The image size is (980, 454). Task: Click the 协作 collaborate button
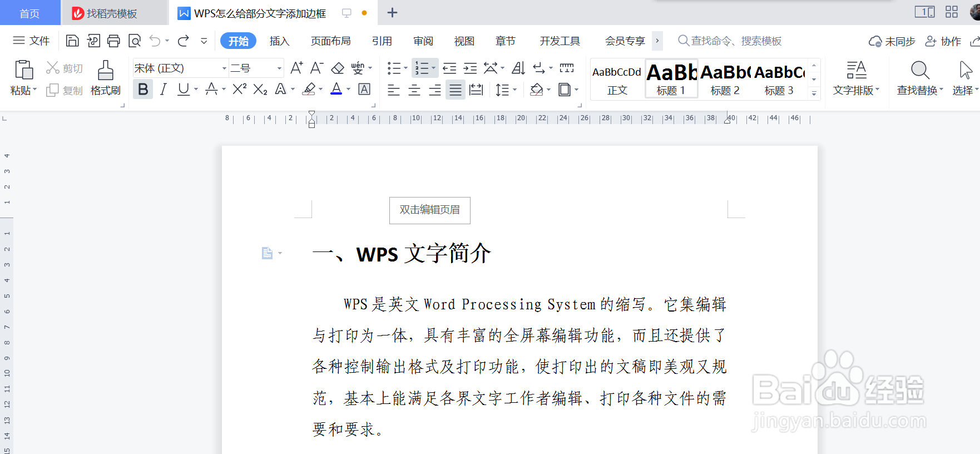pos(943,41)
